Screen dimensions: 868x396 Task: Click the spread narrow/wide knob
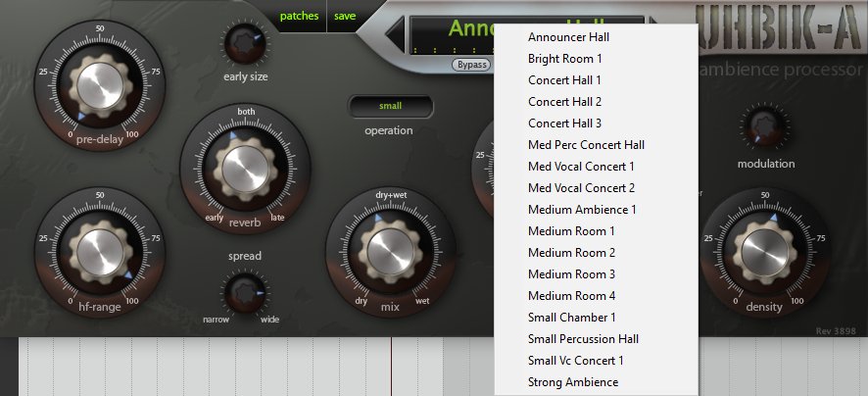coord(244,293)
